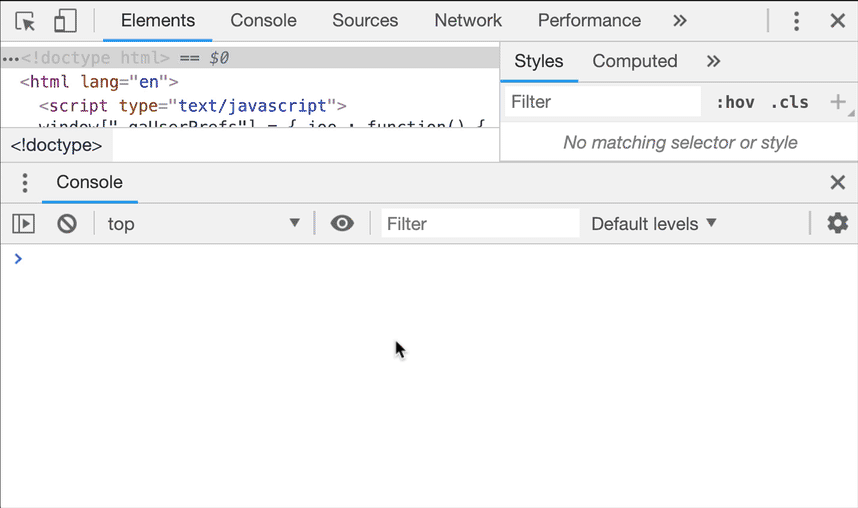Clear the console with the ban icon
The width and height of the screenshot is (858, 508).
click(x=67, y=224)
